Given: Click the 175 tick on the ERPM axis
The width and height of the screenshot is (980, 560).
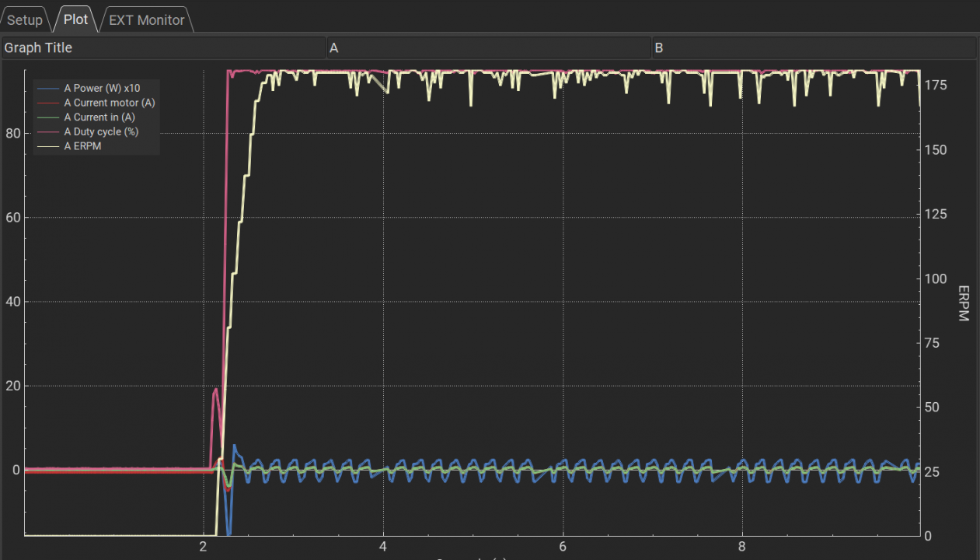Looking at the screenshot, I should click(x=936, y=85).
